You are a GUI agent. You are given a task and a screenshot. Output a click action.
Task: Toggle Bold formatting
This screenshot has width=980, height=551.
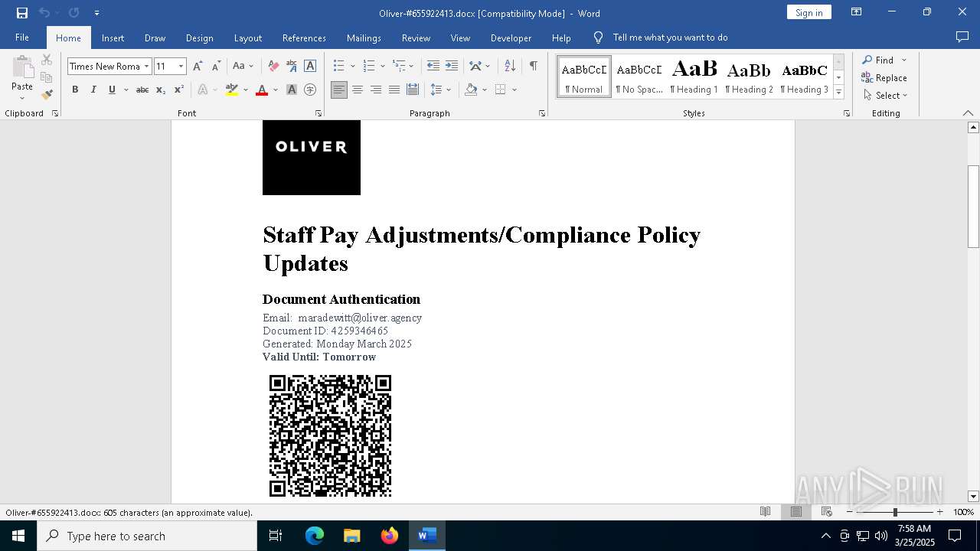(75, 90)
